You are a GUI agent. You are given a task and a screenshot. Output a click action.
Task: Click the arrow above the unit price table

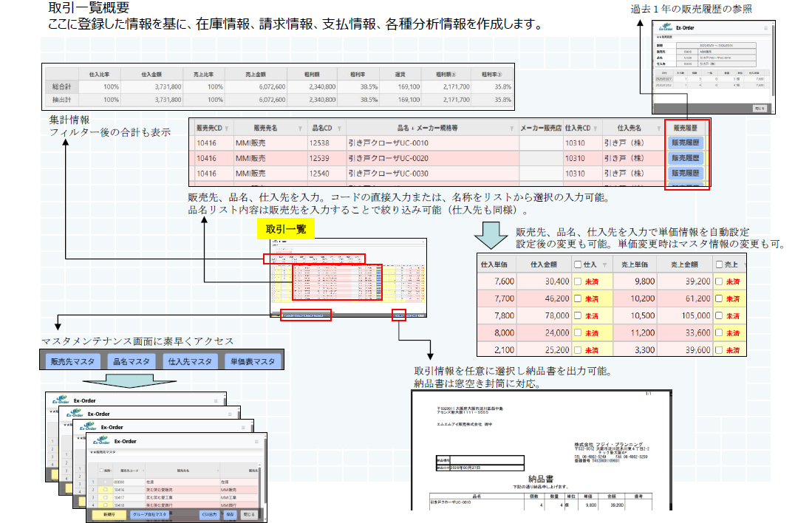click(489, 236)
